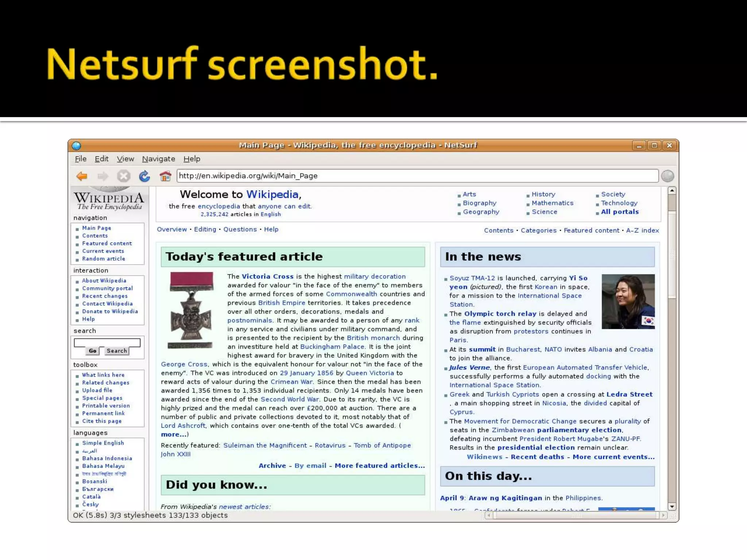
Task: Open the Questions link
Action: pos(240,229)
